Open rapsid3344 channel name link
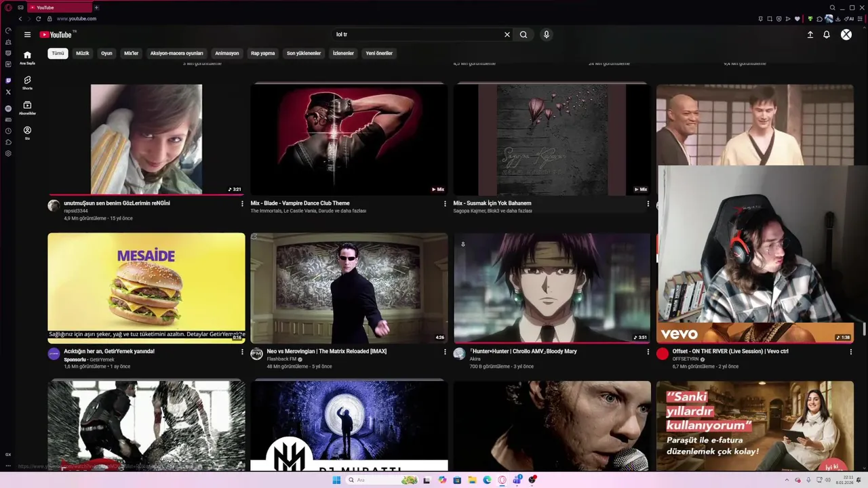 [75, 211]
